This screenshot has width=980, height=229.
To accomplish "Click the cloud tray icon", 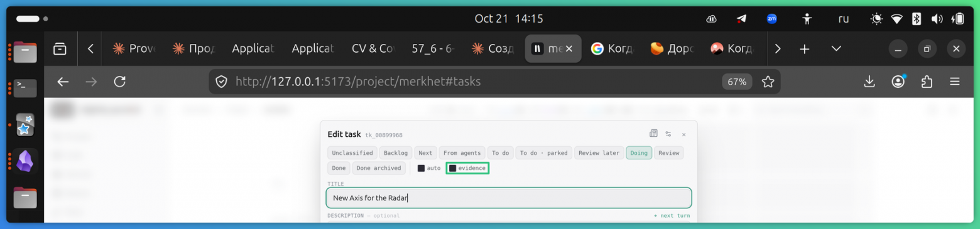I will [x=711, y=19].
